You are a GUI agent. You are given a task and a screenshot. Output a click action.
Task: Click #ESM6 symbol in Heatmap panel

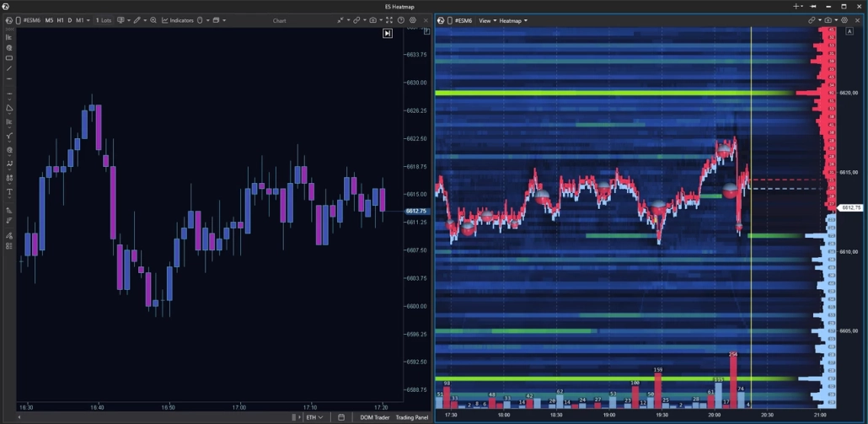point(463,20)
